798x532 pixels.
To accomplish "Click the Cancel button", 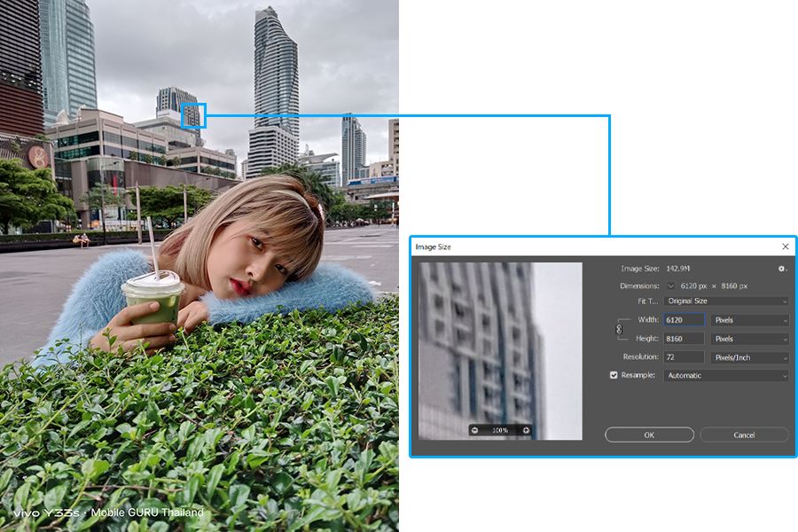I will (x=744, y=434).
